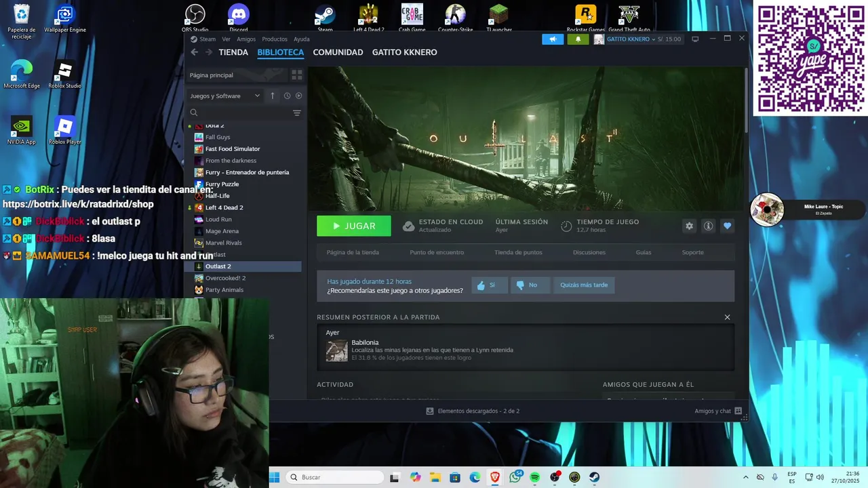Click the green JUGAR play button
Screen dimensions: 868x488
click(x=354, y=226)
